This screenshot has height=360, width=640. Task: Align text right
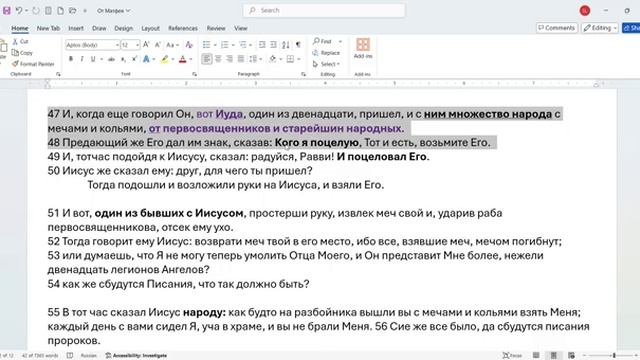tap(229, 59)
